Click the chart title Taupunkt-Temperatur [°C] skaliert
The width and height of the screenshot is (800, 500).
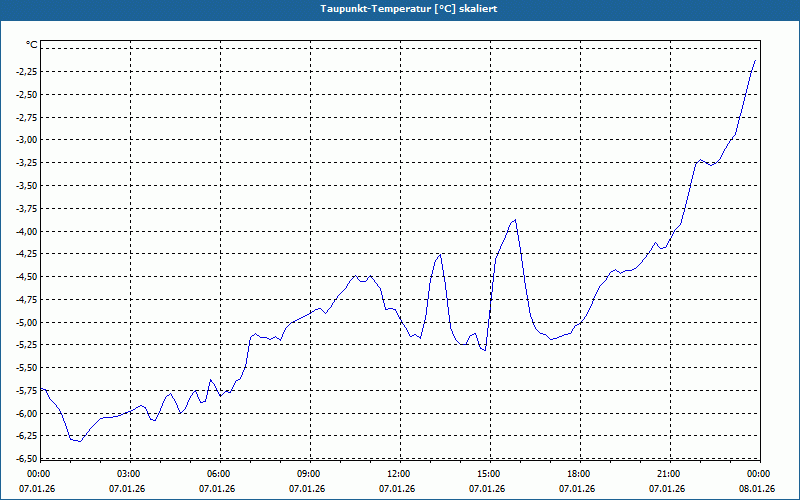tap(409, 9)
